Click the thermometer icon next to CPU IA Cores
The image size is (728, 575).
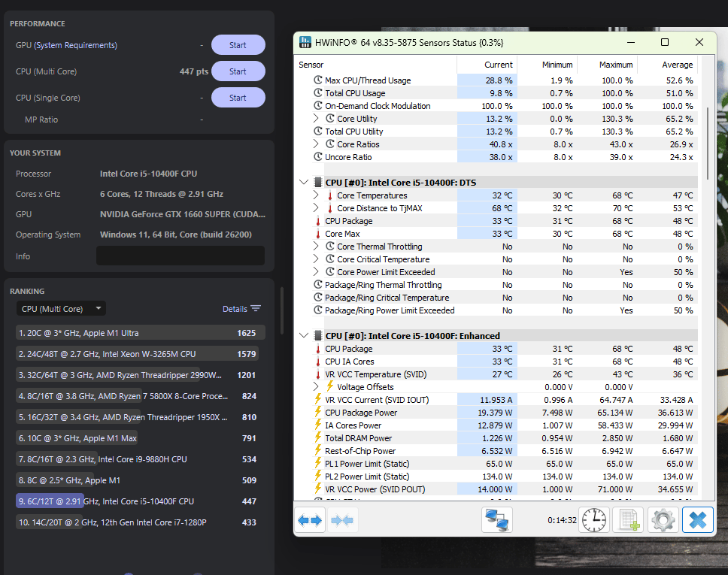point(318,362)
